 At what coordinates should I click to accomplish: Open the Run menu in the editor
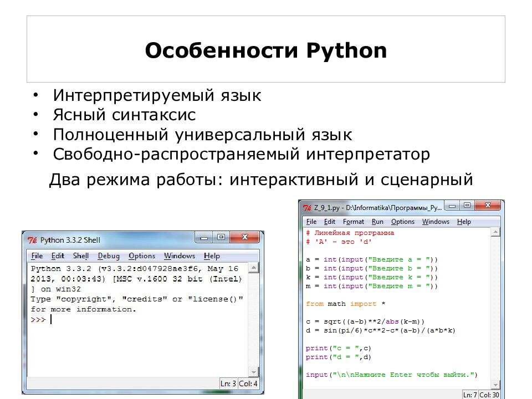(377, 222)
